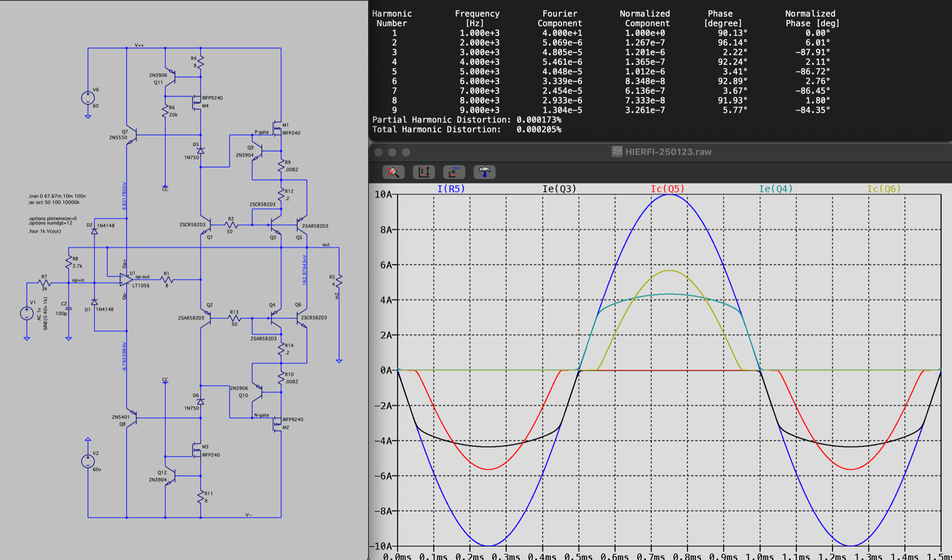
Task: Select the V6 60 volt source symbol
Action: click(x=88, y=98)
